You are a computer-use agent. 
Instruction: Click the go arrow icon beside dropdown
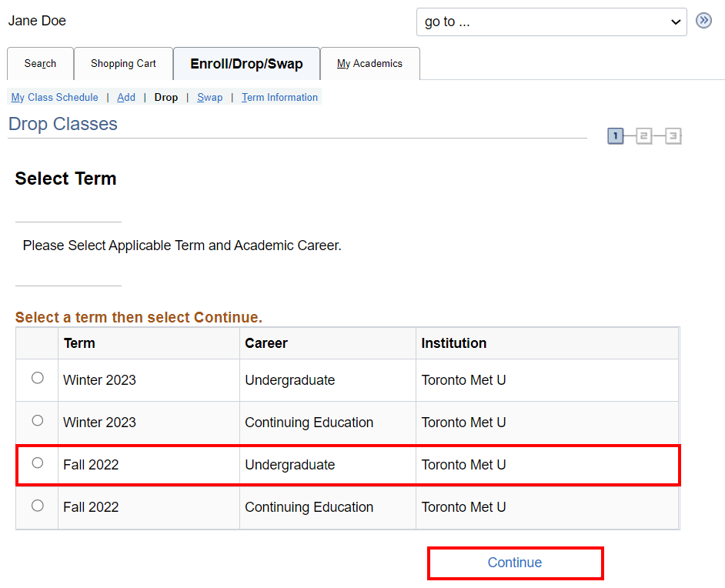(703, 21)
